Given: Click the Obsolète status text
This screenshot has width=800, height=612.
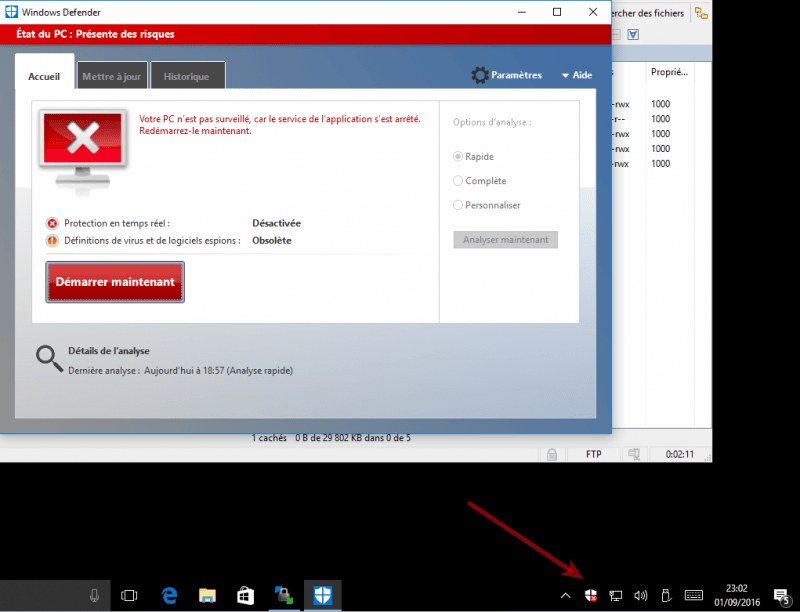Looking at the screenshot, I should 272,241.
